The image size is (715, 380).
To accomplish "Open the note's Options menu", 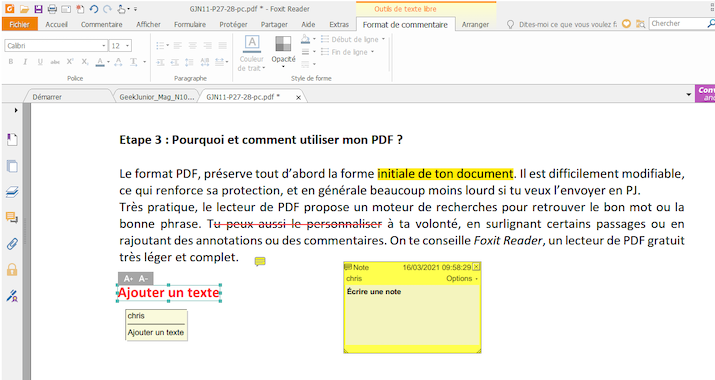I will [x=462, y=278].
